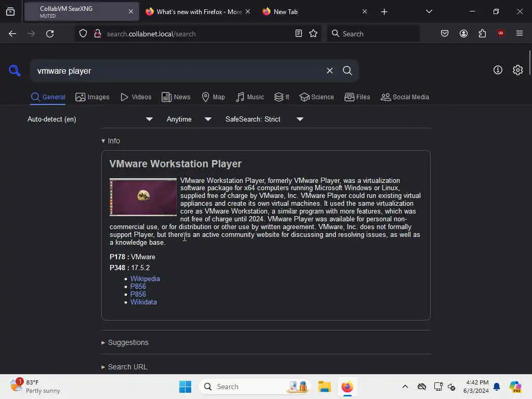Click the VMware Workstation Player heading
This screenshot has width=532, height=399.
coord(176,164)
